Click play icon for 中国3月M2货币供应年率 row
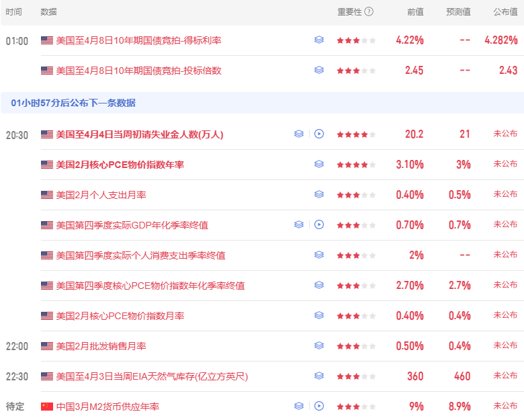 pos(319,406)
